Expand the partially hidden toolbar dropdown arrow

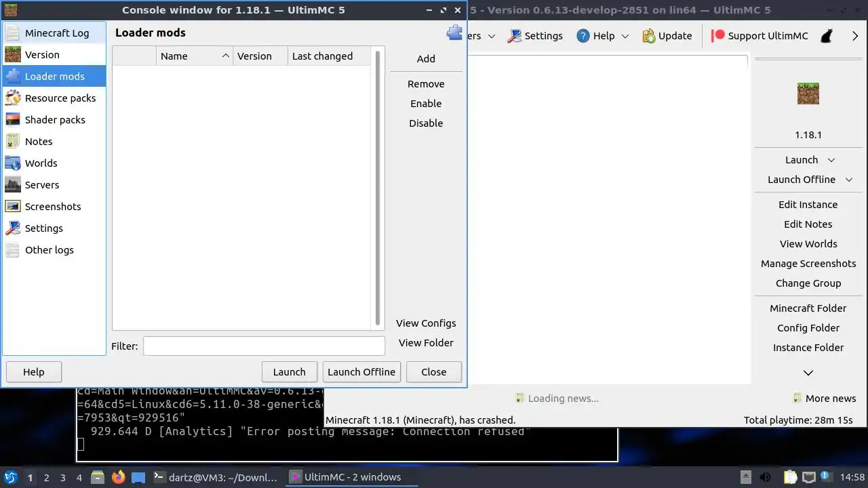pos(492,36)
